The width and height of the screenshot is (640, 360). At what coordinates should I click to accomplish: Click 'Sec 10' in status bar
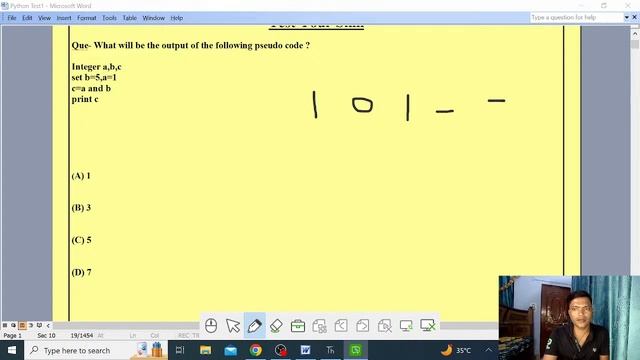46,336
